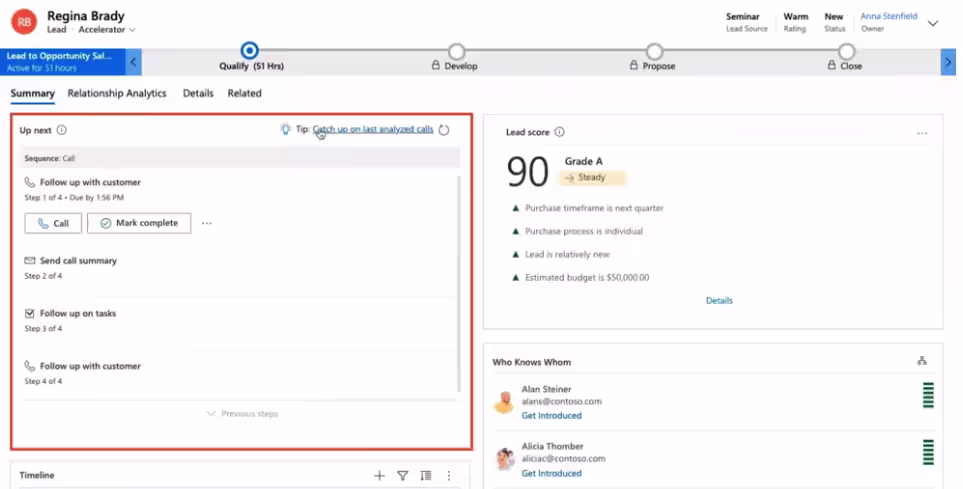The height and width of the screenshot is (489, 963).
Task: Click the Up next info icon
Action: 62,130
